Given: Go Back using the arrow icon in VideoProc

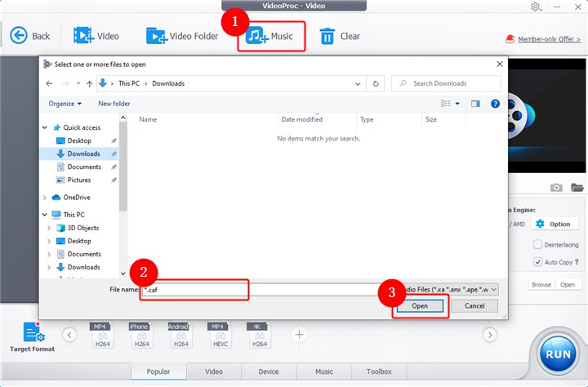Looking at the screenshot, I should [18, 36].
